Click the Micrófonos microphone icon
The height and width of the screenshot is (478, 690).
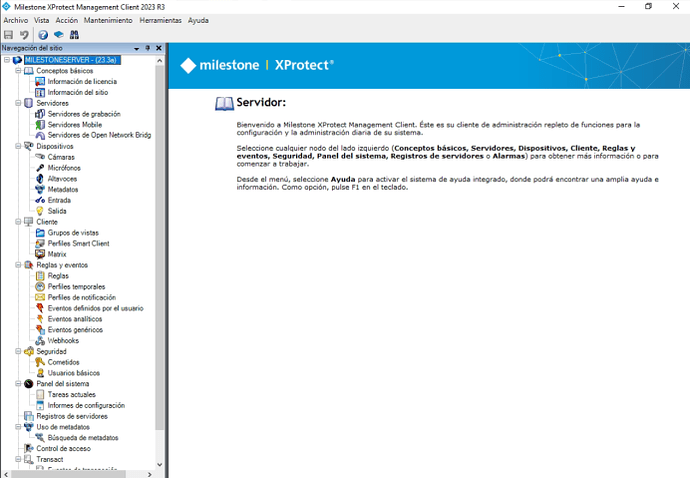[40, 168]
